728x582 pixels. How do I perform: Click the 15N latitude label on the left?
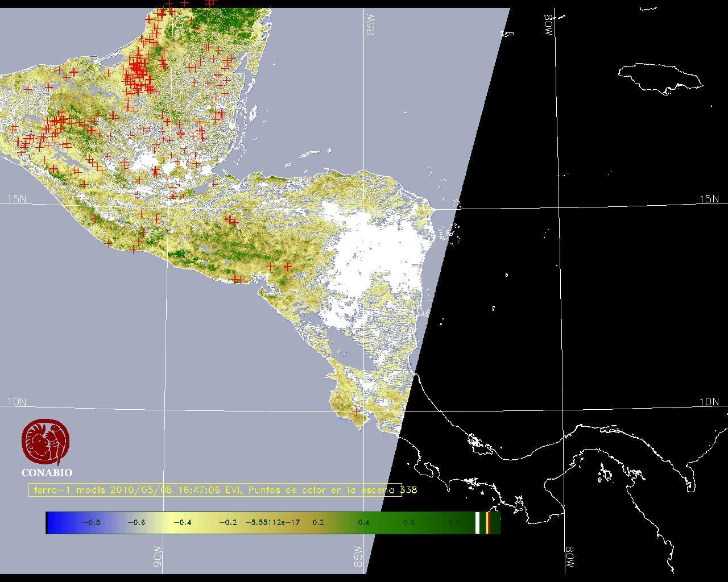pos(16,199)
